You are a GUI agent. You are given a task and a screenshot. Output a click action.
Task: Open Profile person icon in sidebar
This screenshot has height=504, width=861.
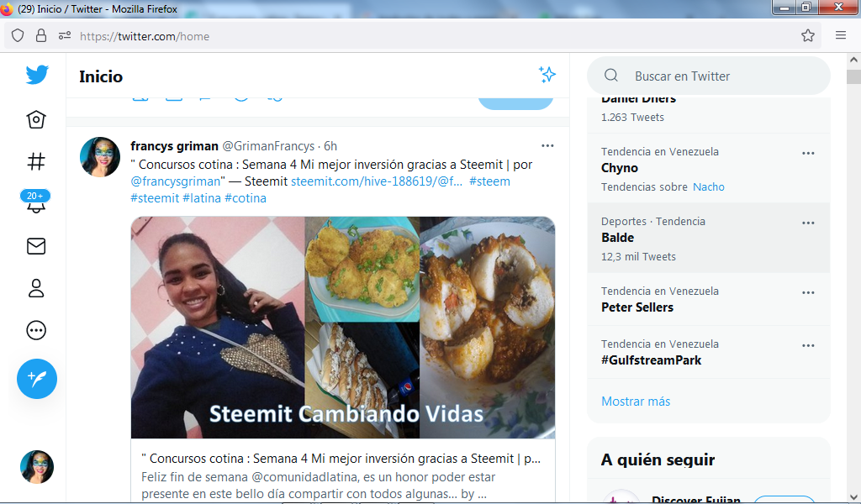click(x=36, y=288)
